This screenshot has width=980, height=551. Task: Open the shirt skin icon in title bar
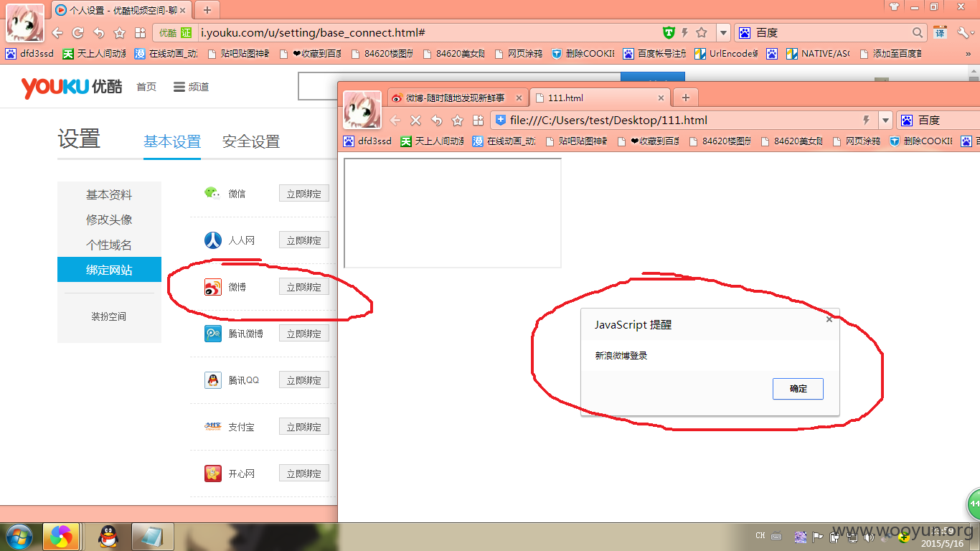(x=894, y=6)
